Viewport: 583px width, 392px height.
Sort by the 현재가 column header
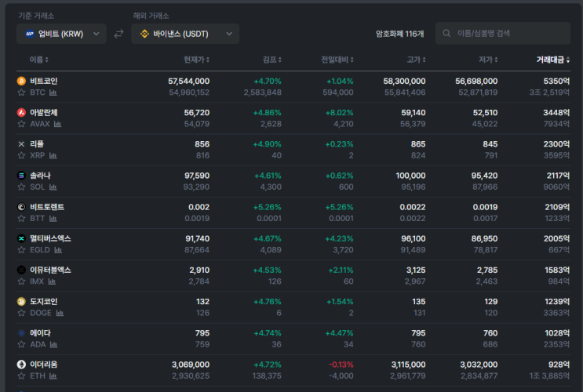coord(196,60)
